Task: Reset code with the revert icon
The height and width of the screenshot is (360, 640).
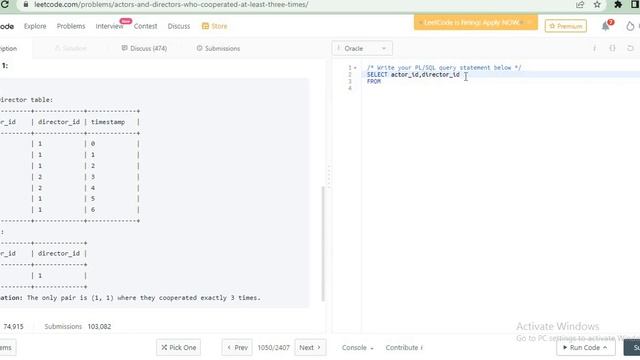Action: (x=630, y=48)
